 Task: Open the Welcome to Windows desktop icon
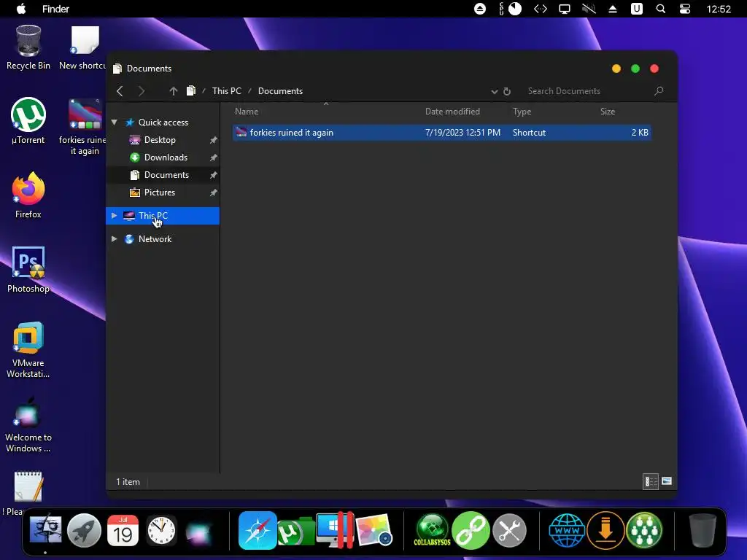pyautogui.click(x=28, y=424)
